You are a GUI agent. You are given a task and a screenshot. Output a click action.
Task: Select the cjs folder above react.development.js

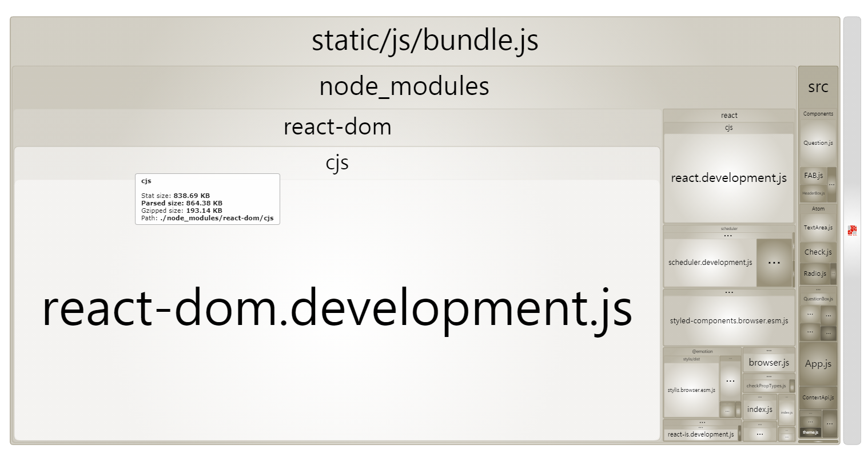pos(729,128)
